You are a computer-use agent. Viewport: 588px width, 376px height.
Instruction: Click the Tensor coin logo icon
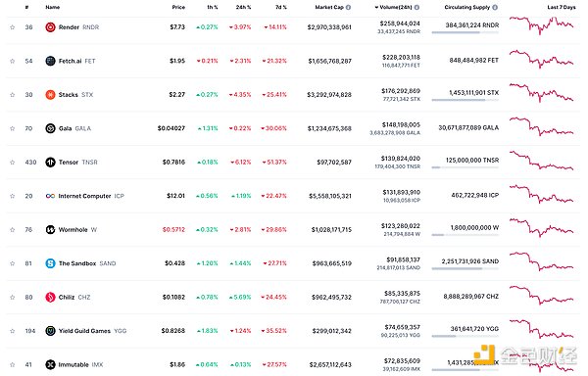[50, 162]
